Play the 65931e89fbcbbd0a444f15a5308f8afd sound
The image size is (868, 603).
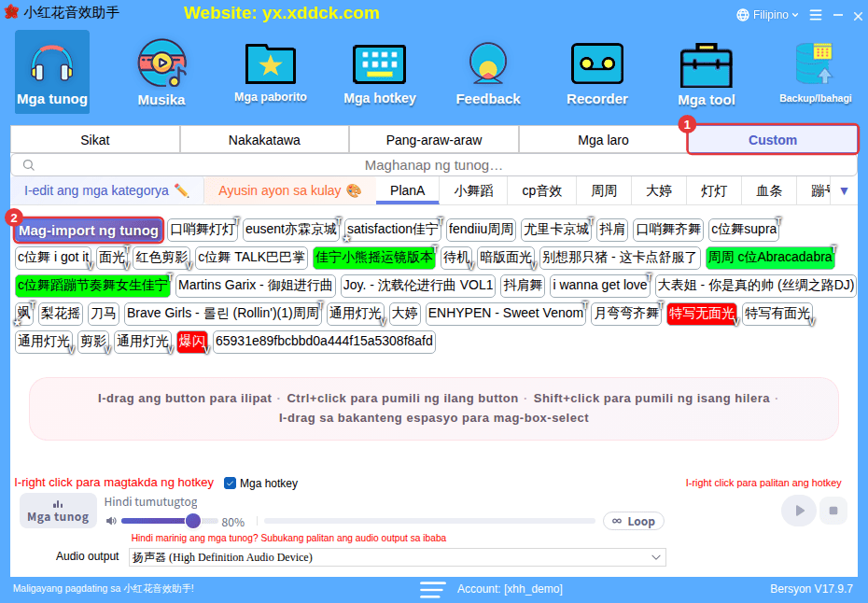[x=324, y=341]
